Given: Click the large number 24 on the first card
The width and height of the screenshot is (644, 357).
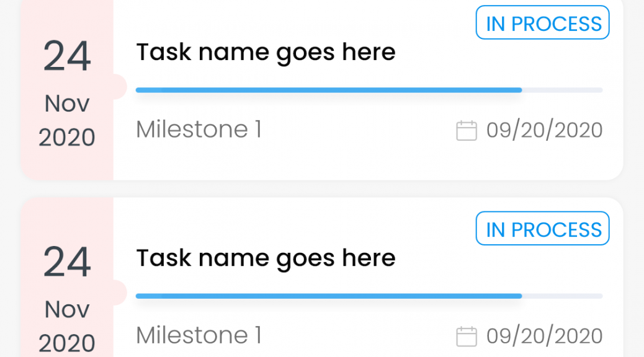Looking at the screenshot, I should [x=67, y=56].
